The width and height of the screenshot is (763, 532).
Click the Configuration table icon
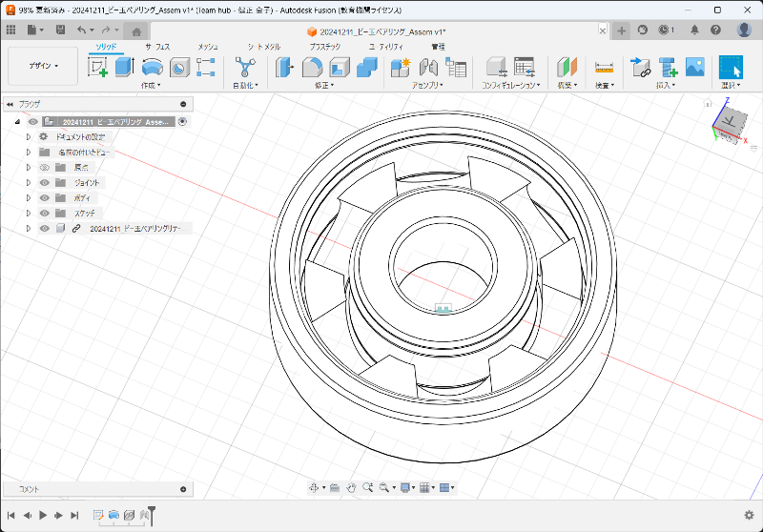coord(525,67)
